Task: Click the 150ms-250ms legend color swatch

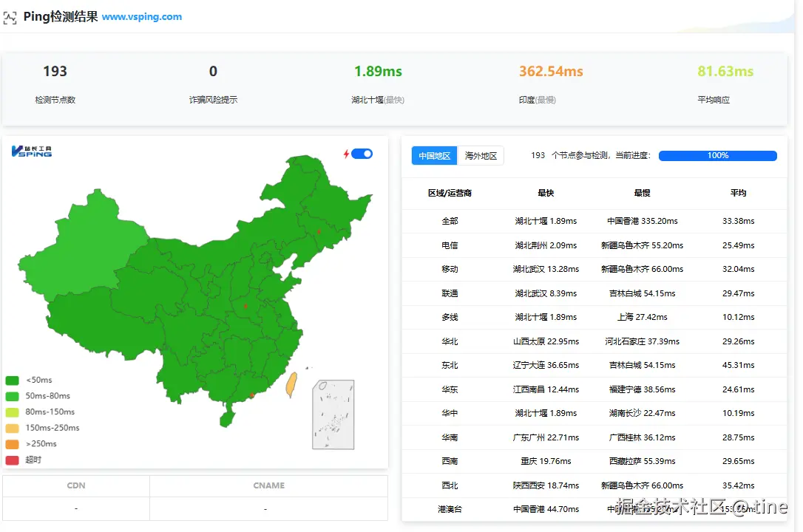Action: tap(13, 428)
